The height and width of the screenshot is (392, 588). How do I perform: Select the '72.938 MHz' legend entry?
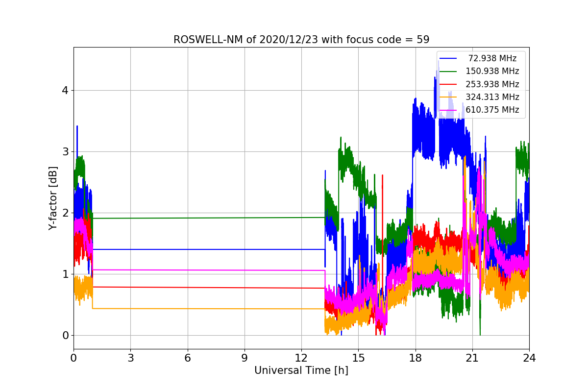coord(492,58)
